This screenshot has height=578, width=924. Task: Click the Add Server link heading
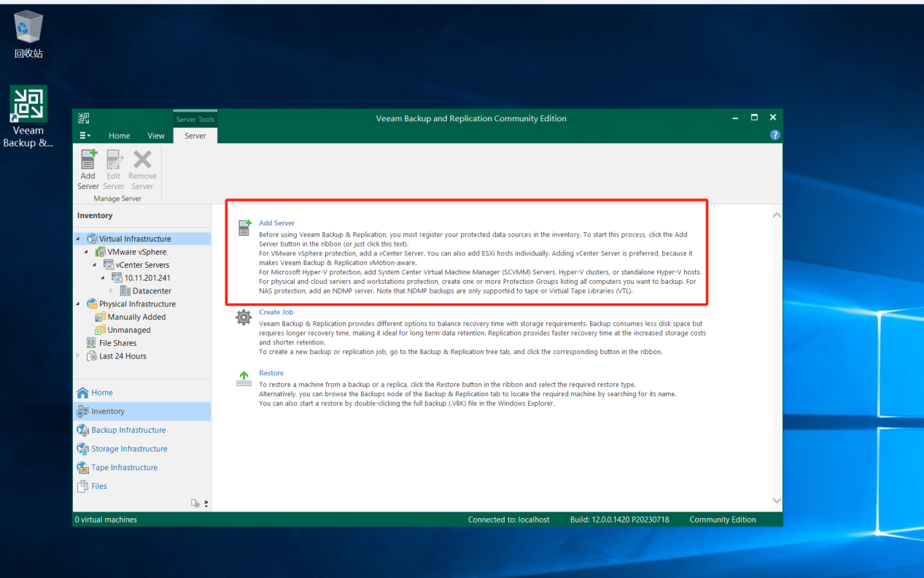coord(276,223)
